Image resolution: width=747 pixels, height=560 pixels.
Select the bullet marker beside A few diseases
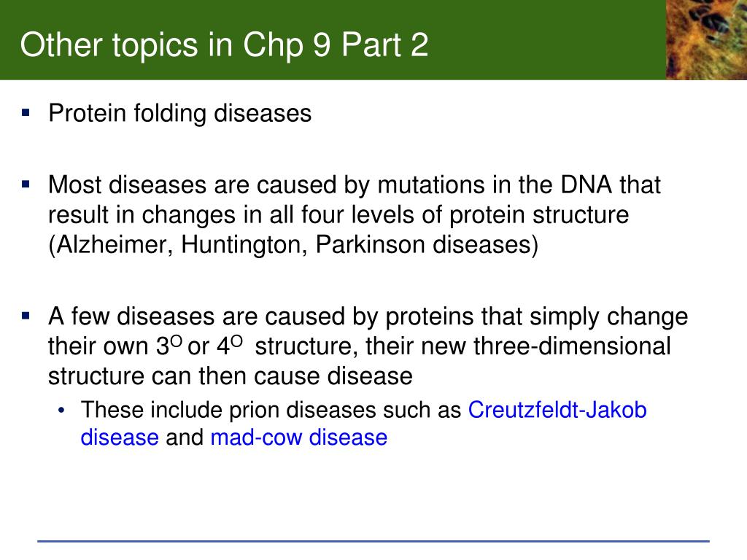pos(26,316)
